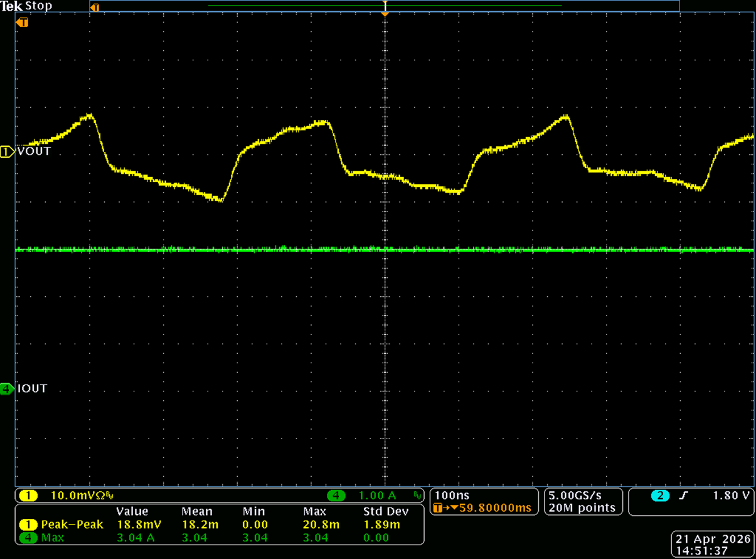Click the waveform record overview bar
Screen dimensions: 756x559
[x=384, y=6]
